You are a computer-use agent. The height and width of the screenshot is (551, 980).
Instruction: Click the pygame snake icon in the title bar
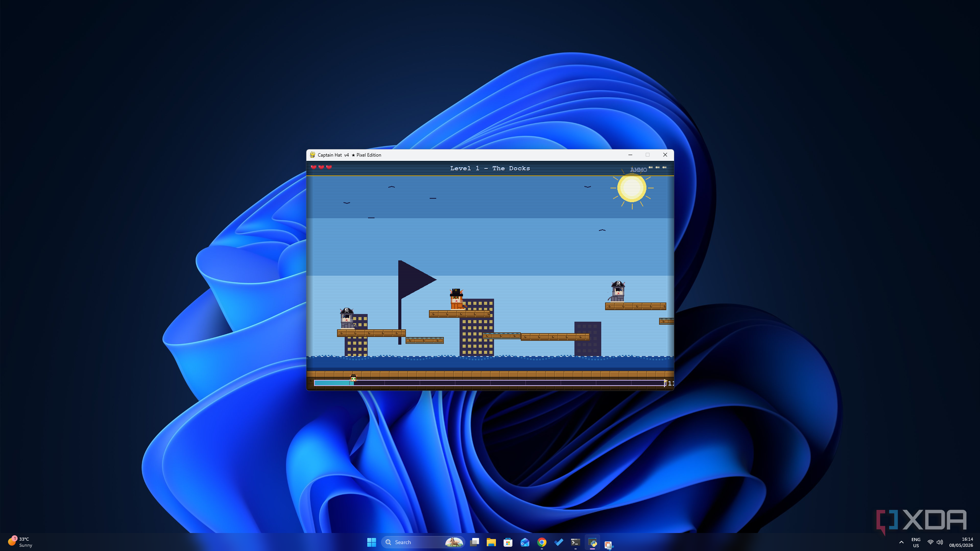(x=312, y=155)
